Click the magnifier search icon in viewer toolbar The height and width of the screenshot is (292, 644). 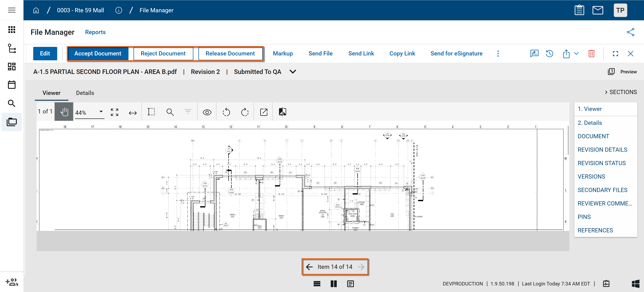[170, 112]
